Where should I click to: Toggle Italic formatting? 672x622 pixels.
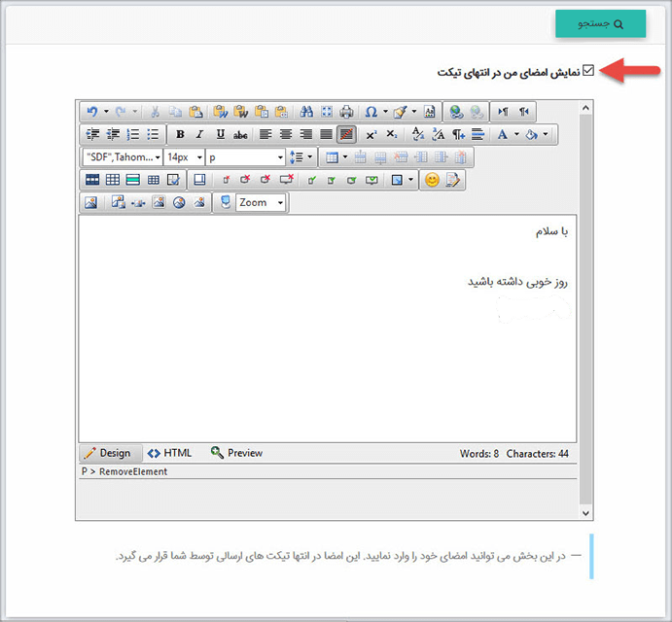tap(199, 134)
